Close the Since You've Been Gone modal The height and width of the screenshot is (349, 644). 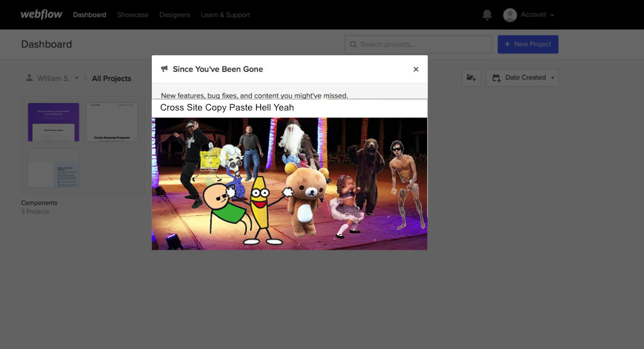[x=416, y=69]
